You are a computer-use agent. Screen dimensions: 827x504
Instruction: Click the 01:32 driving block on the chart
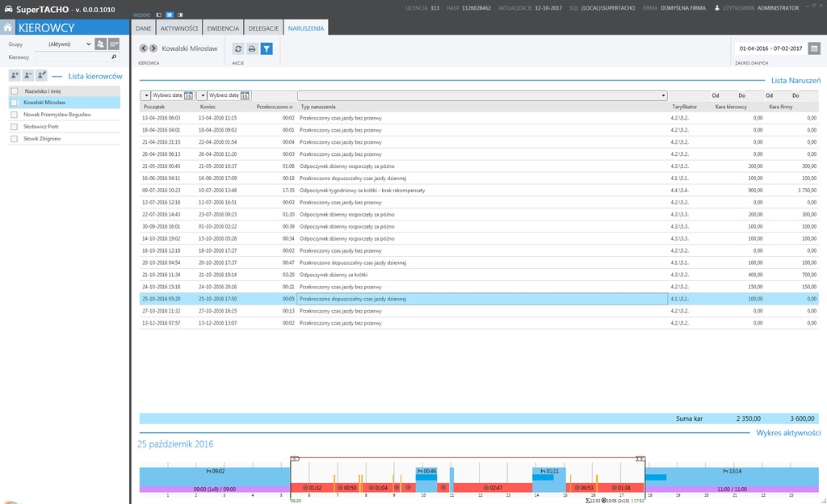coord(312,488)
